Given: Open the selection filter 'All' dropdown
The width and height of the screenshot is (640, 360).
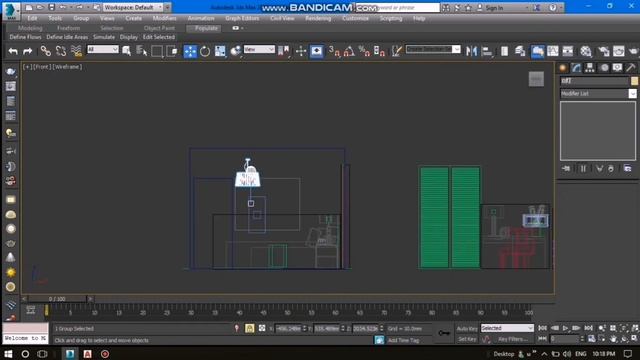Looking at the screenshot, I should (103, 49).
